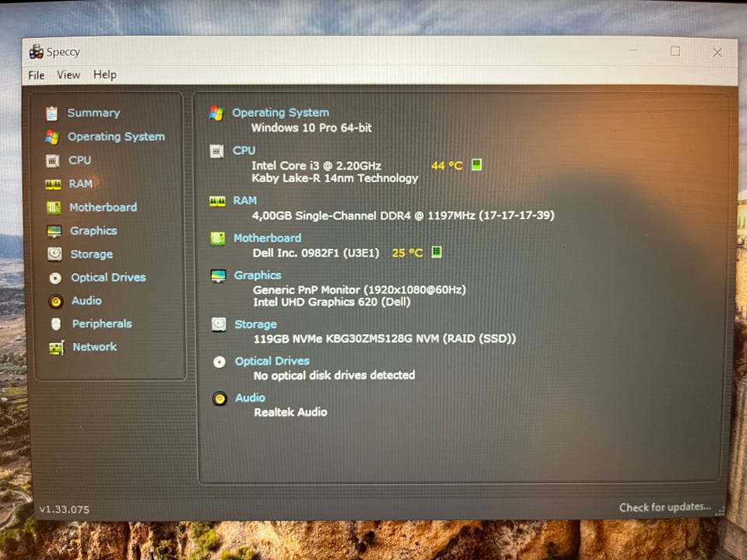This screenshot has height=560, width=747.
Task: Click the Audio speaker icon in summary pane
Action: click(x=219, y=398)
